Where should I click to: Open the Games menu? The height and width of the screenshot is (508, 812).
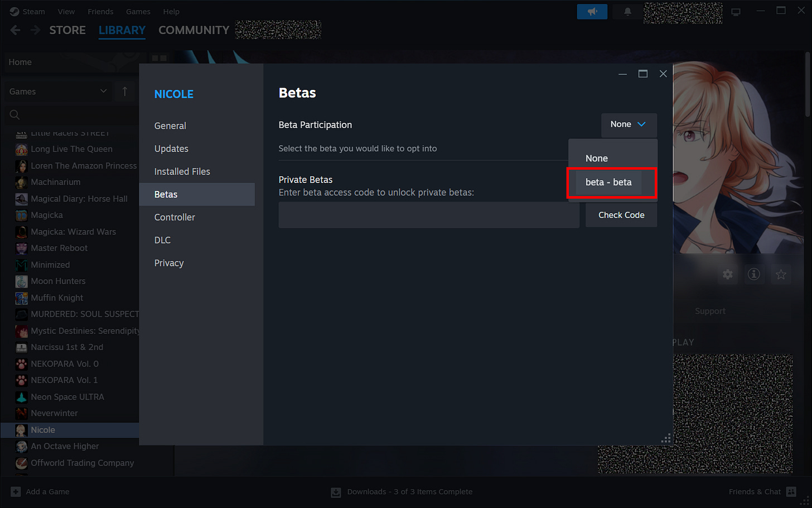[138, 12]
